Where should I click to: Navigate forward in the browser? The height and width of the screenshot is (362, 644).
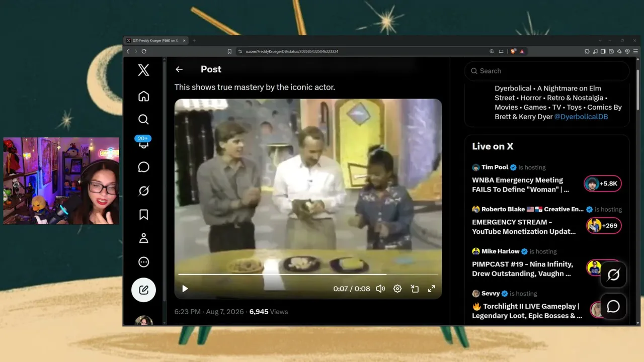point(135,51)
